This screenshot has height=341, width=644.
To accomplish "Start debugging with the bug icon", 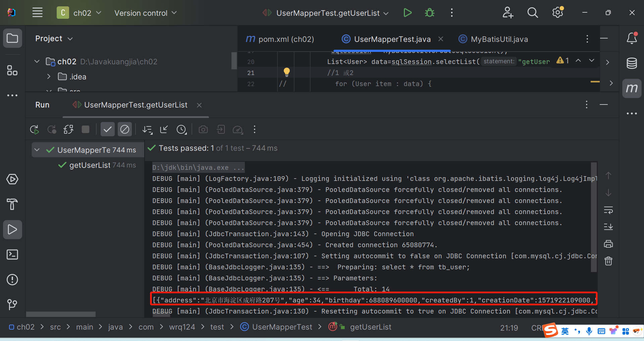I will tap(429, 13).
